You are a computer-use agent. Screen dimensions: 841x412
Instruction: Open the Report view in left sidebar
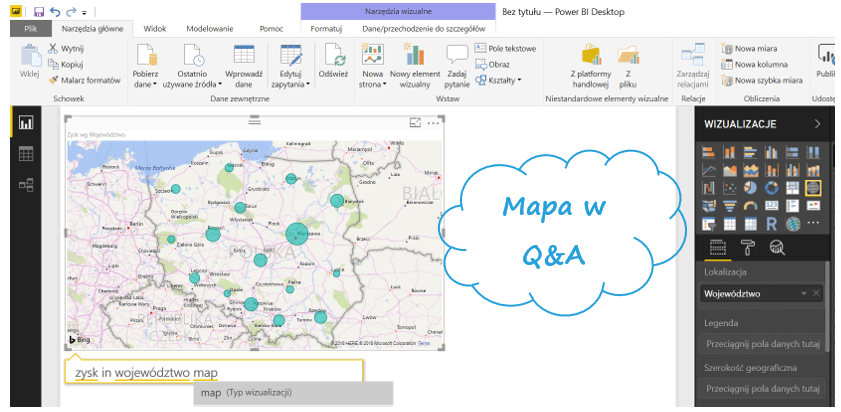coord(26,123)
